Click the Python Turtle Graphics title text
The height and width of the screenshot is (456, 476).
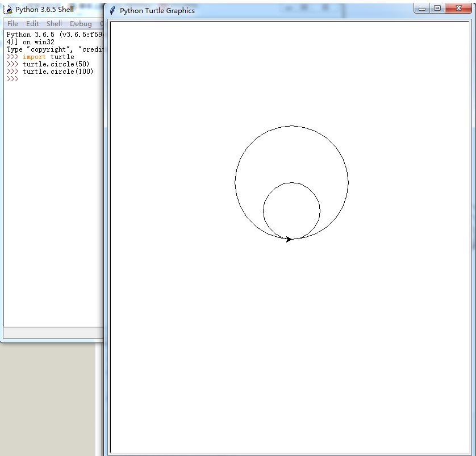coord(157,10)
